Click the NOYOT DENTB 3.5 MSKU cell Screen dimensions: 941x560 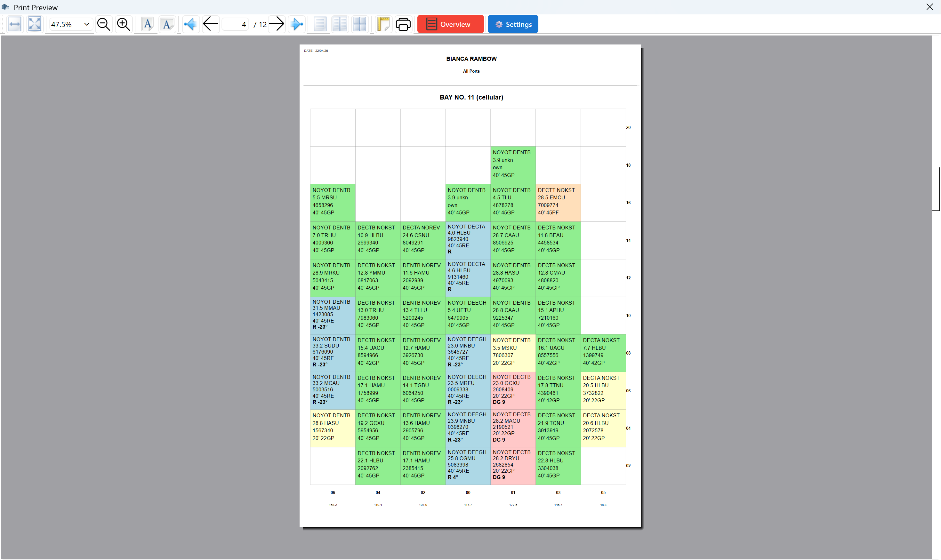coord(513,353)
